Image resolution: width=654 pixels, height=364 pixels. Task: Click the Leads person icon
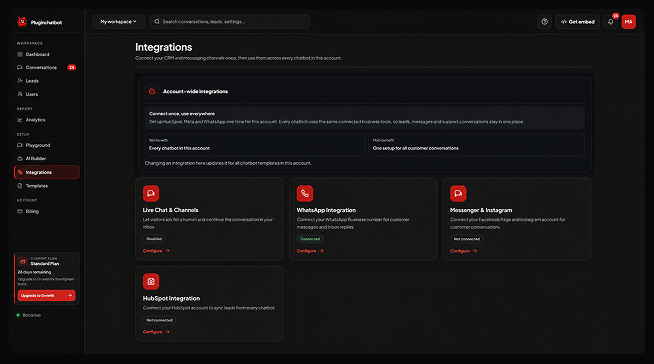[x=20, y=81]
